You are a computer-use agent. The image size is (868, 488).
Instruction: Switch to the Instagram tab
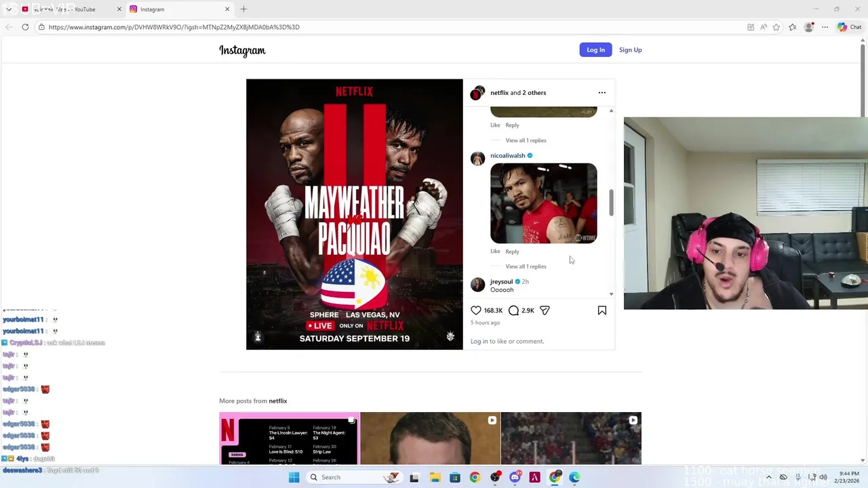180,9
